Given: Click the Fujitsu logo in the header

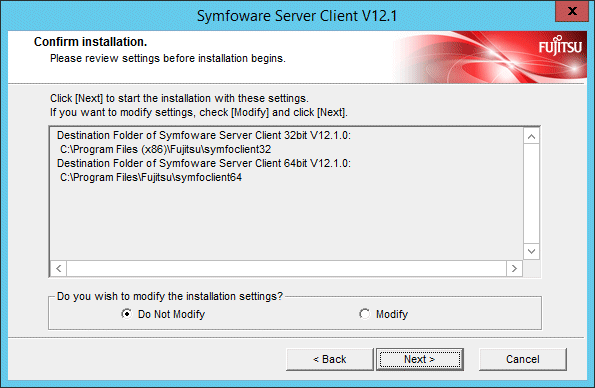Looking at the screenshot, I should coord(560,46).
